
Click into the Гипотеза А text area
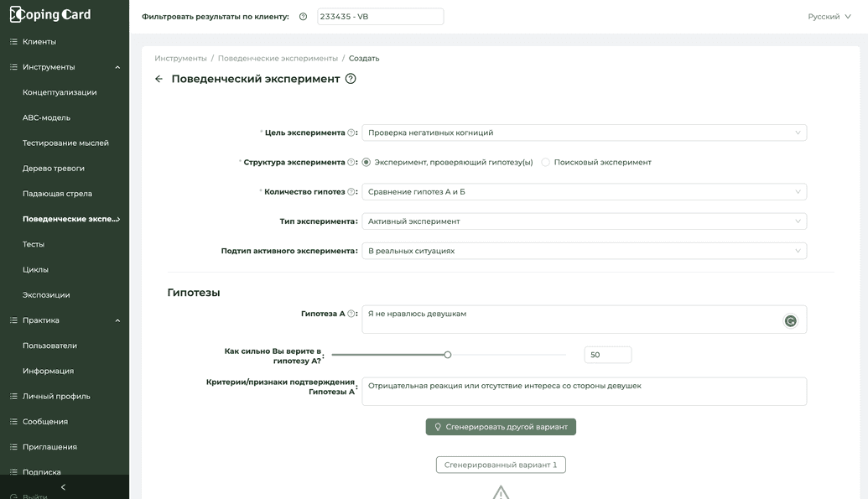pos(584,320)
